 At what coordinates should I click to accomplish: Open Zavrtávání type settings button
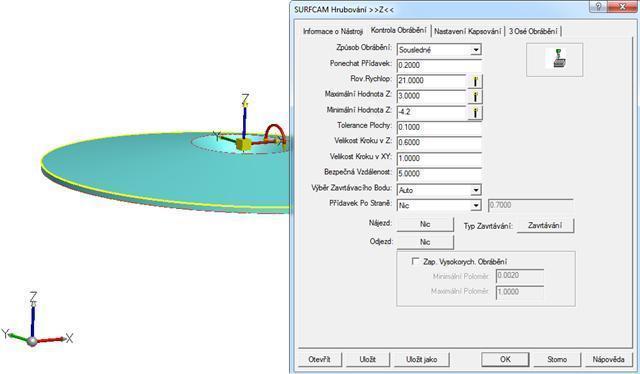pyautogui.click(x=545, y=225)
